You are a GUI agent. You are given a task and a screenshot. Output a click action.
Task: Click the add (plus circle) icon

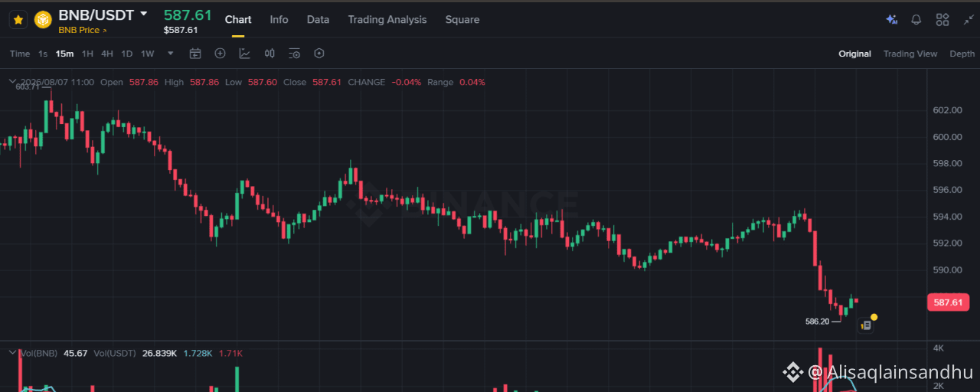pos(220,54)
